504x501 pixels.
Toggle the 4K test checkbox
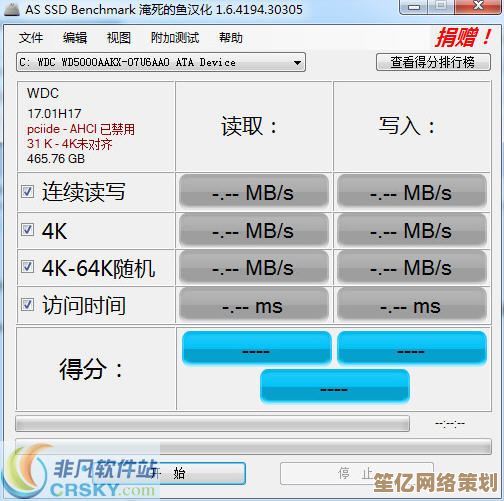coord(27,230)
